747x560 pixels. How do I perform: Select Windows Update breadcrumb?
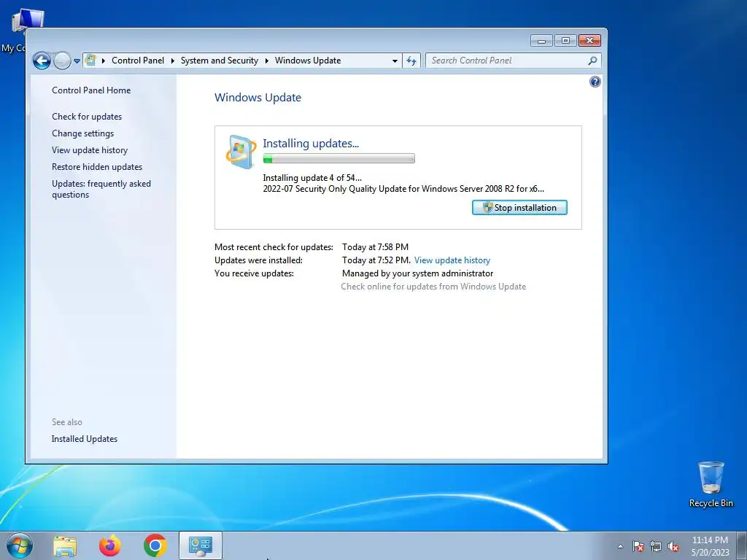tap(308, 61)
